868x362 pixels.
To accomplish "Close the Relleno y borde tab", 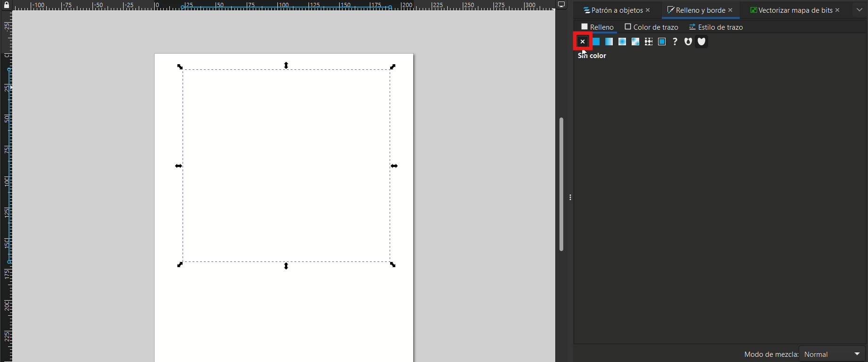I will [x=731, y=10].
